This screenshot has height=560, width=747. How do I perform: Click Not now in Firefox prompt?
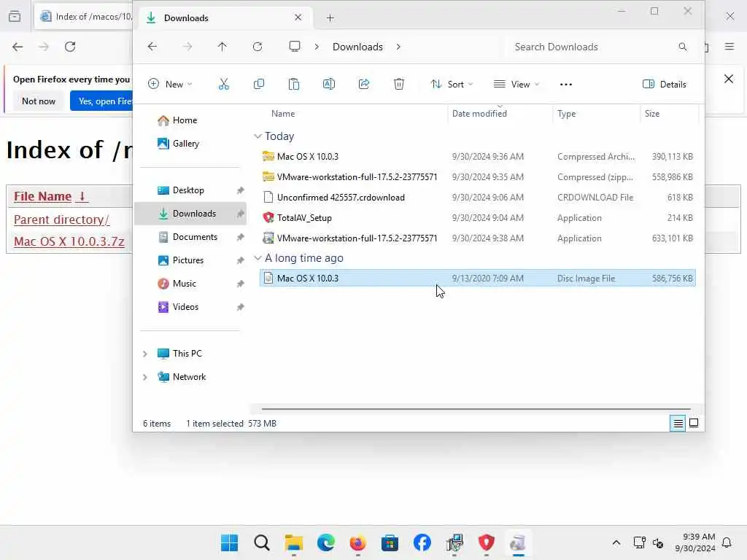coord(39,101)
